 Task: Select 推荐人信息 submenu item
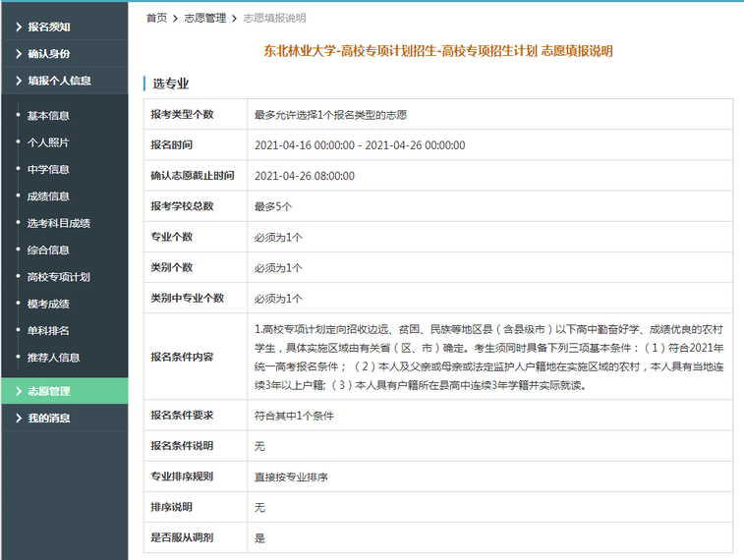click(53, 358)
